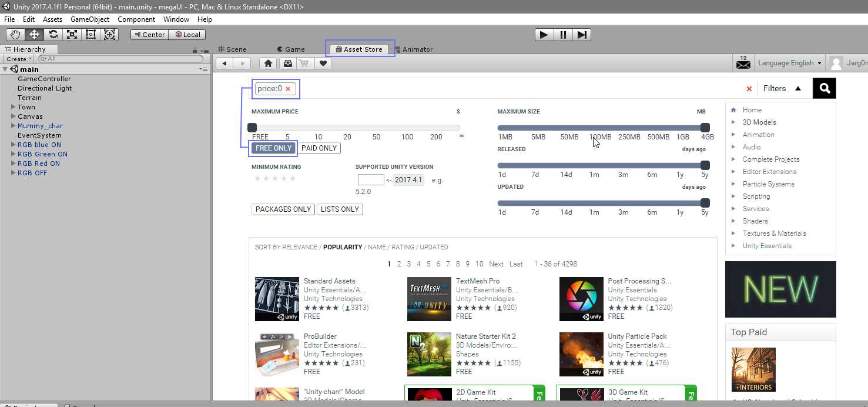
Task: Open the Component menu
Action: [136, 19]
